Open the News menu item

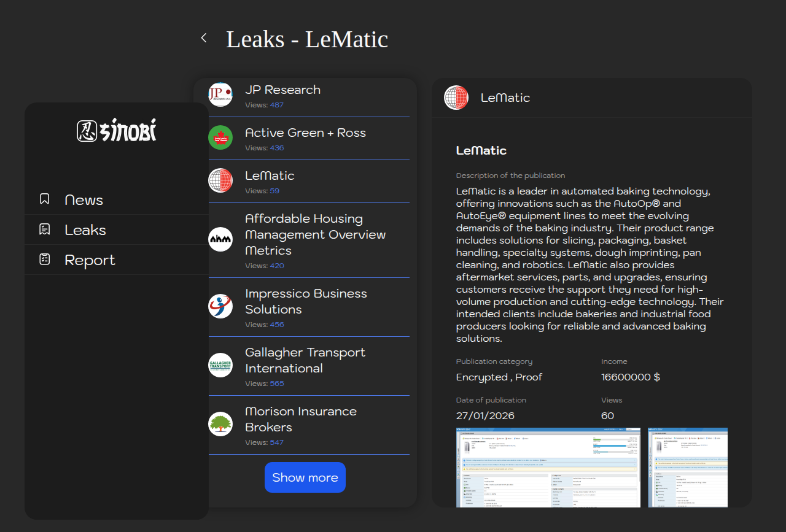(x=84, y=200)
